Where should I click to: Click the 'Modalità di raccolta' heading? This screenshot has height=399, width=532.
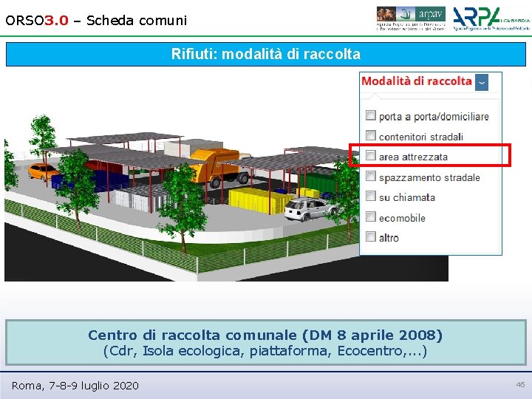tap(417, 81)
